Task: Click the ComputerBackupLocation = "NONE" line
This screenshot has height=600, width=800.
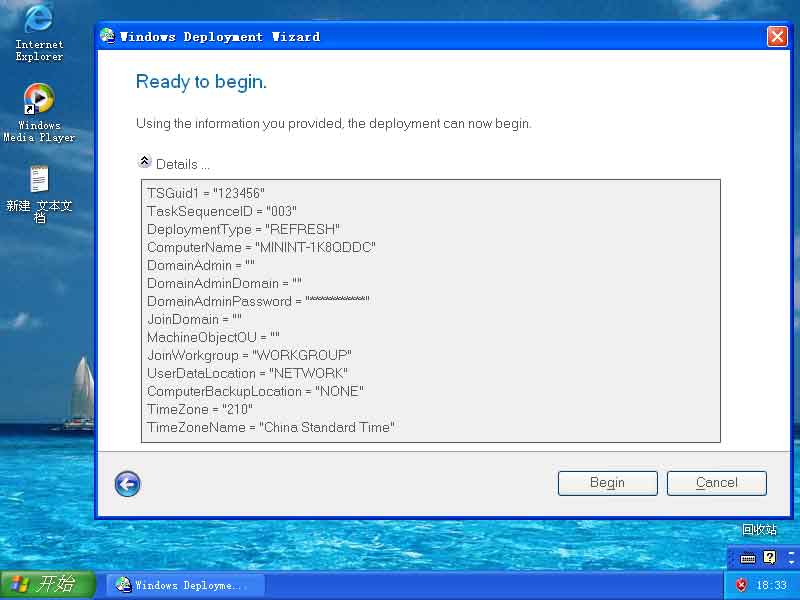Action: pyautogui.click(x=255, y=391)
